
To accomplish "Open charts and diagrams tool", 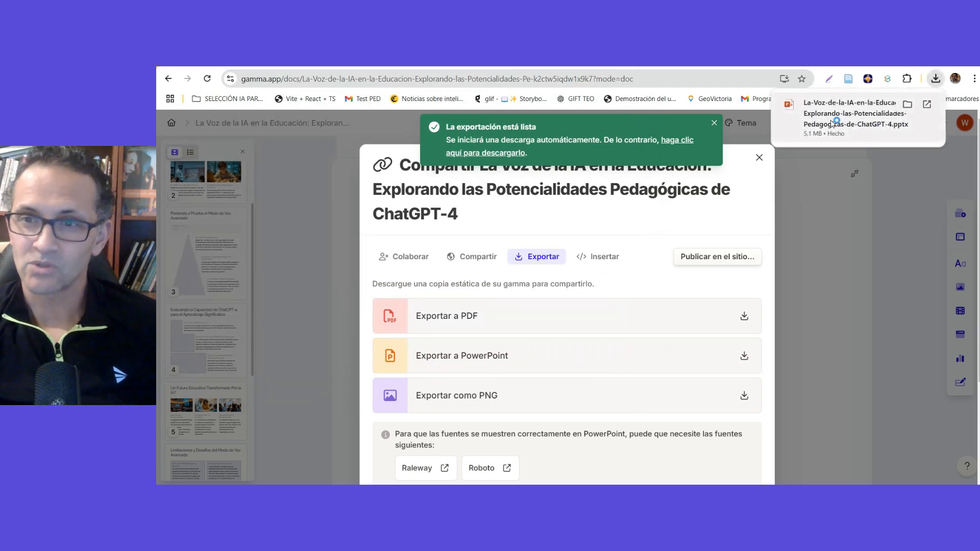I will coord(960,358).
